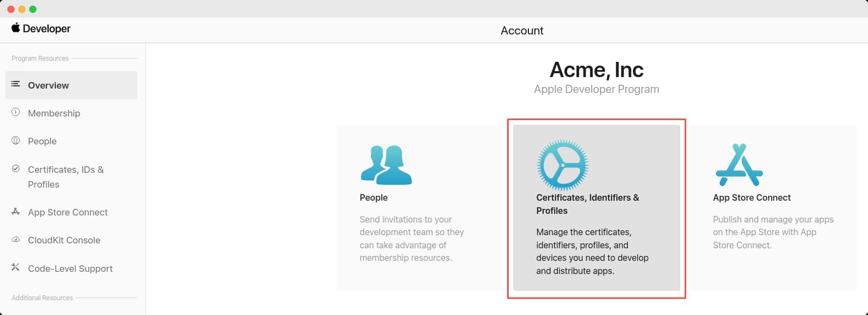Click the CloudKit Console cloud icon

pos(16,240)
